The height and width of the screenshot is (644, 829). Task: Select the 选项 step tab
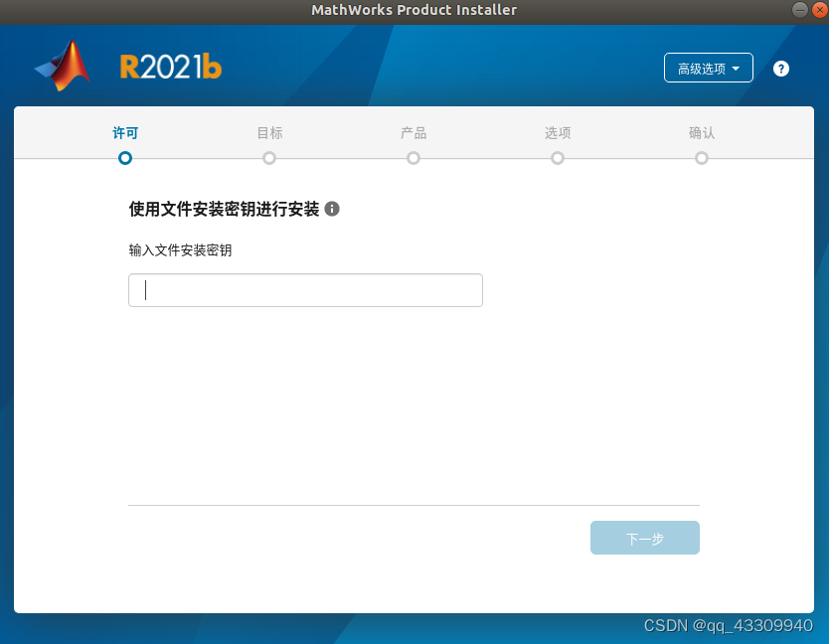pyautogui.click(x=558, y=133)
